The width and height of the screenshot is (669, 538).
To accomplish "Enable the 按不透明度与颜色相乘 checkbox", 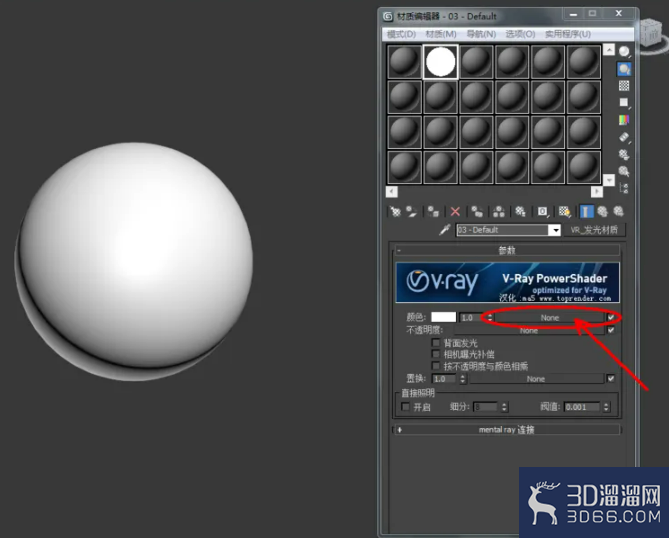I will [x=436, y=366].
